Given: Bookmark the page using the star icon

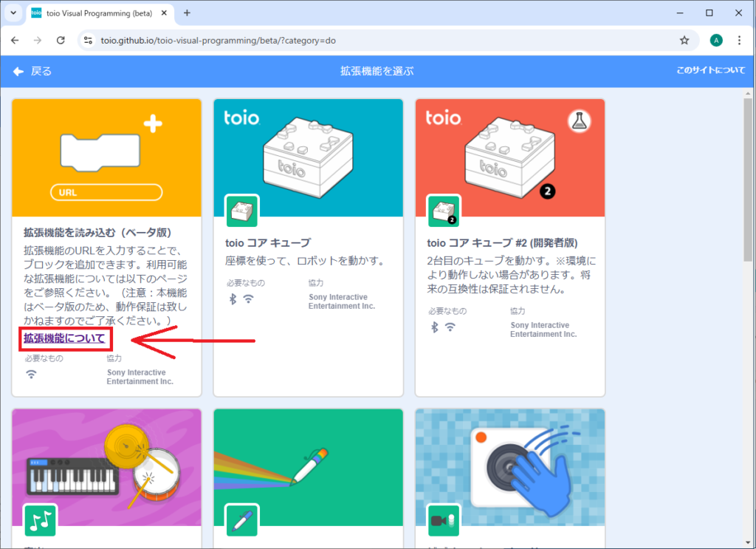Looking at the screenshot, I should (x=684, y=40).
